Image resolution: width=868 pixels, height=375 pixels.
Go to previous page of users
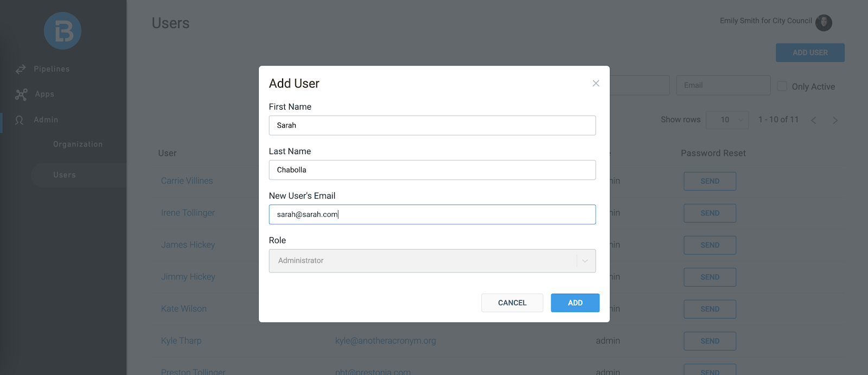[813, 120]
